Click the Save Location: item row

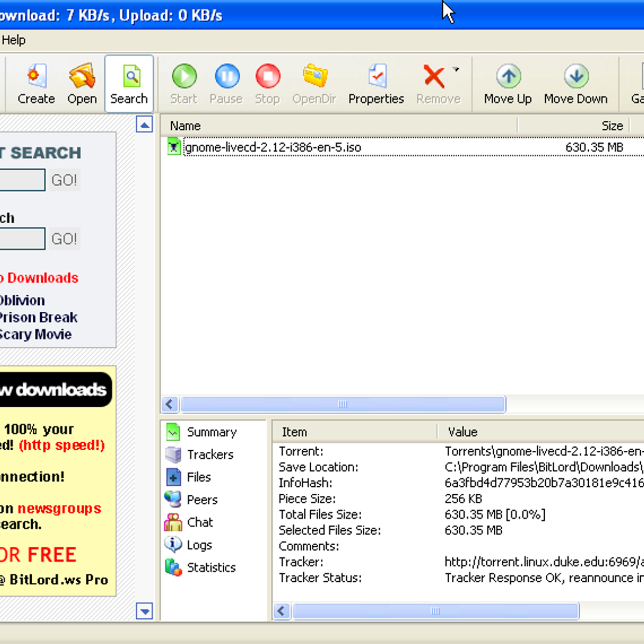click(x=459, y=467)
